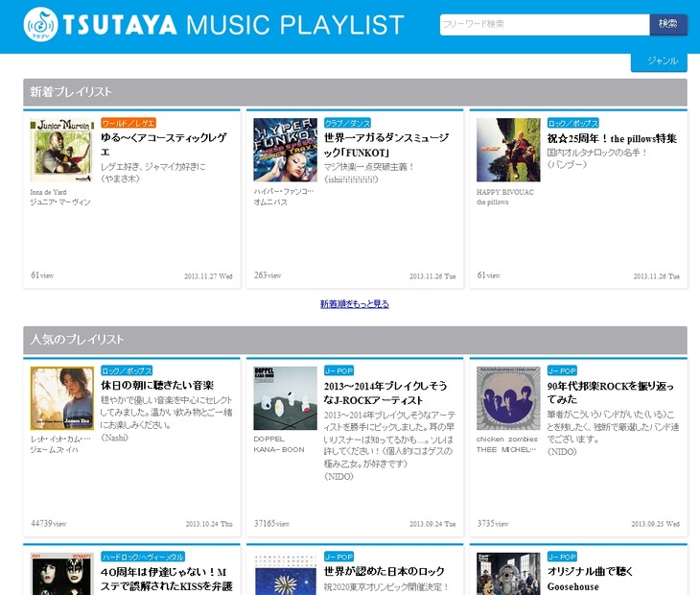Screen dimensions: 700x595
Task: Open the DOPPEL KANA-BOON album cover thumbnail
Action: point(285,398)
